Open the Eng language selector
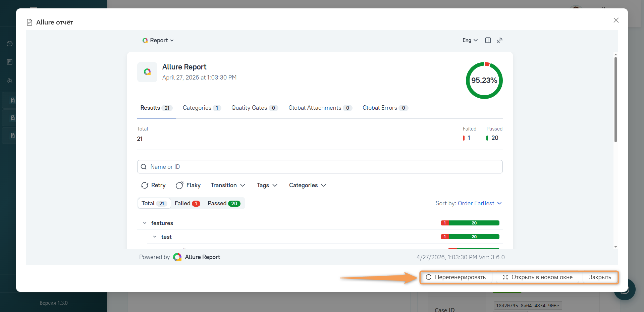644x312 pixels. point(470,40)
